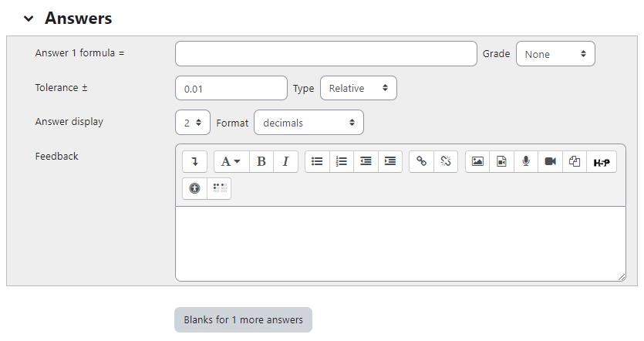Insert a numbered ordered list

point(341,161)
